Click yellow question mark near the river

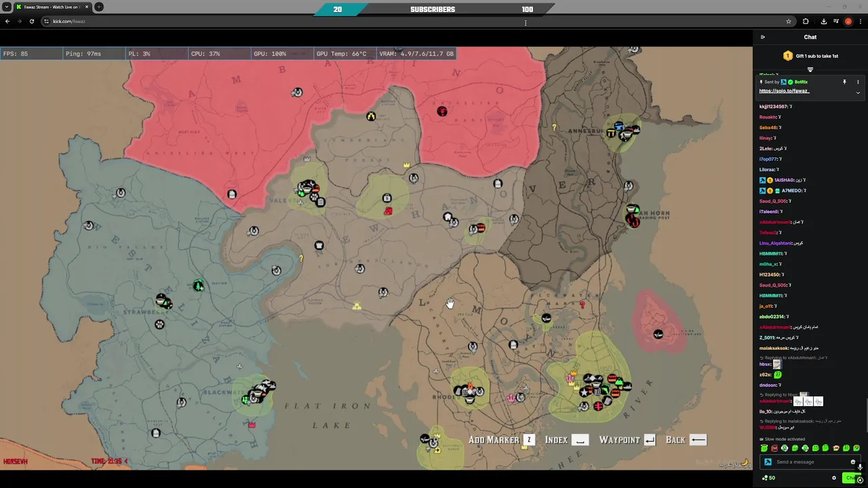(301, 259)
